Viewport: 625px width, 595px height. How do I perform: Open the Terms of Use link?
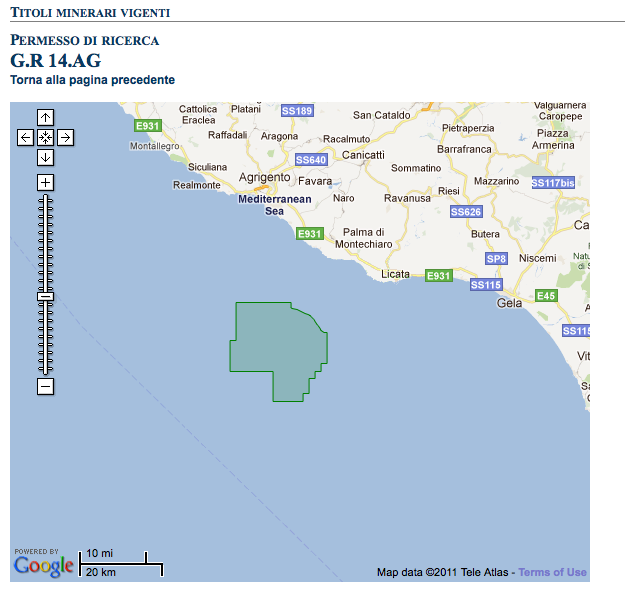point(552,572)
